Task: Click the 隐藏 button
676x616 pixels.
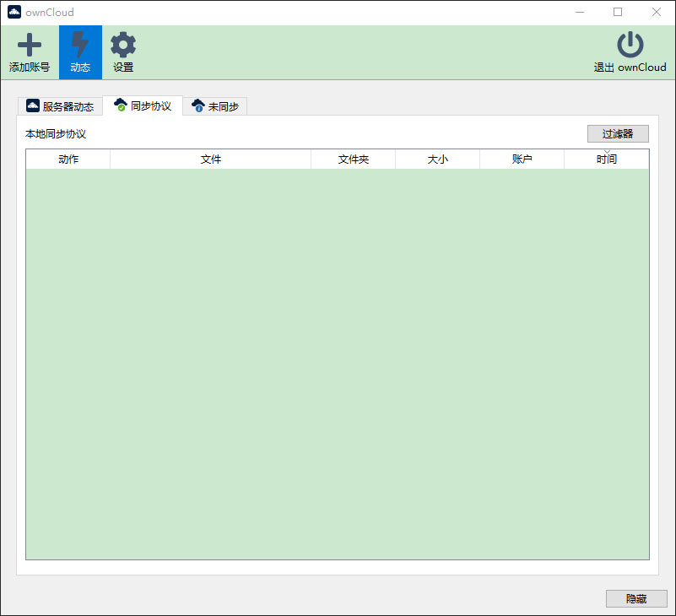Action: tap(636, 598)
